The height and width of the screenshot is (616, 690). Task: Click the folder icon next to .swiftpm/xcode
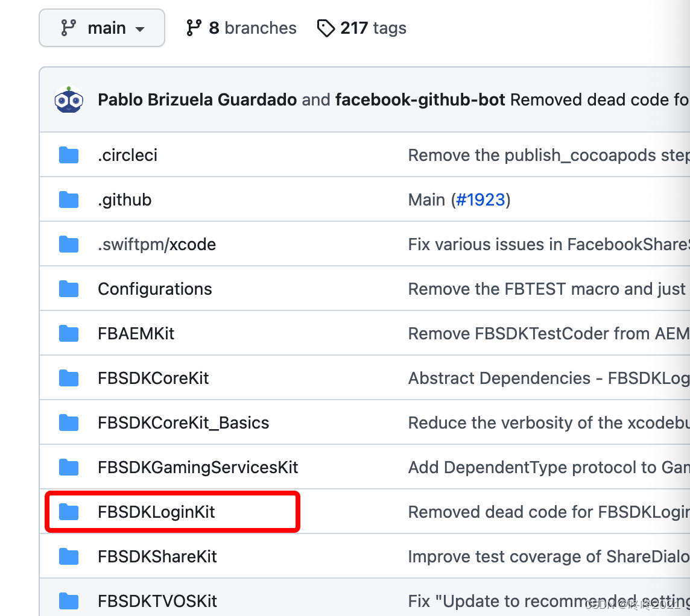[x=69, y=245]
